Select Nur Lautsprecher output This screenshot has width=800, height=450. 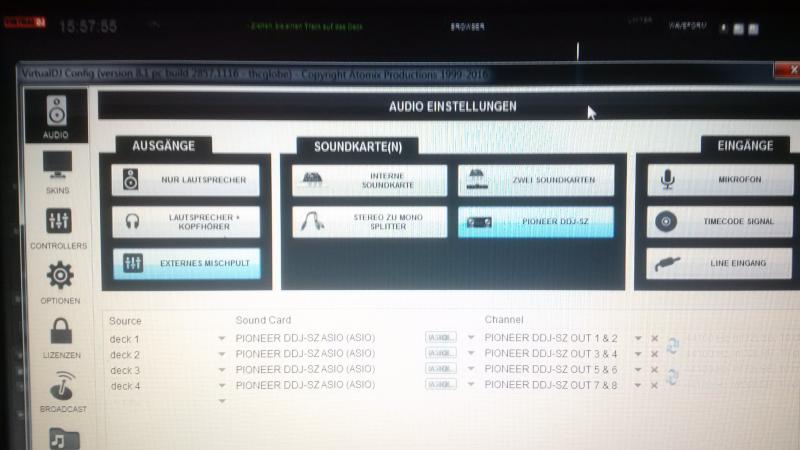pos(186,180)
